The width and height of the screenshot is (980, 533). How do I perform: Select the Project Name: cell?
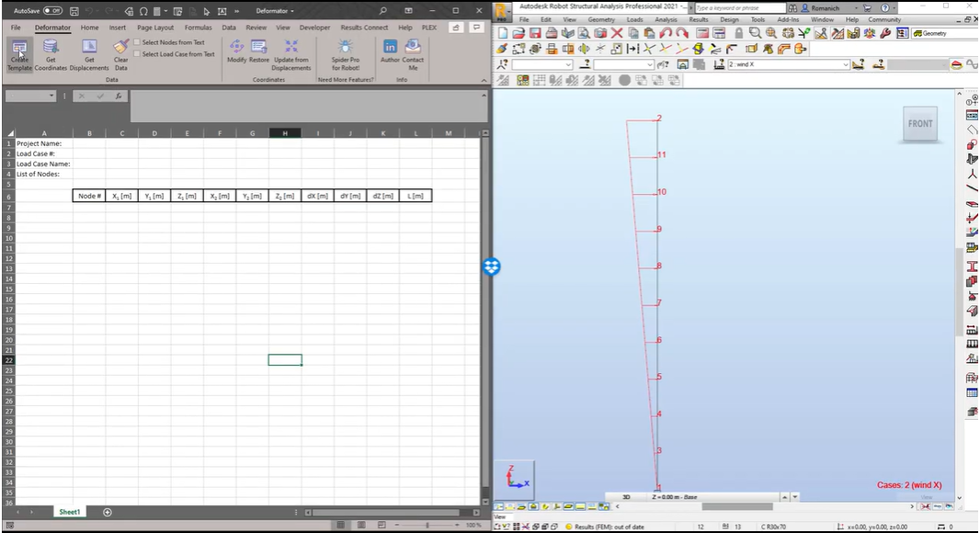[x=44, y=143]
